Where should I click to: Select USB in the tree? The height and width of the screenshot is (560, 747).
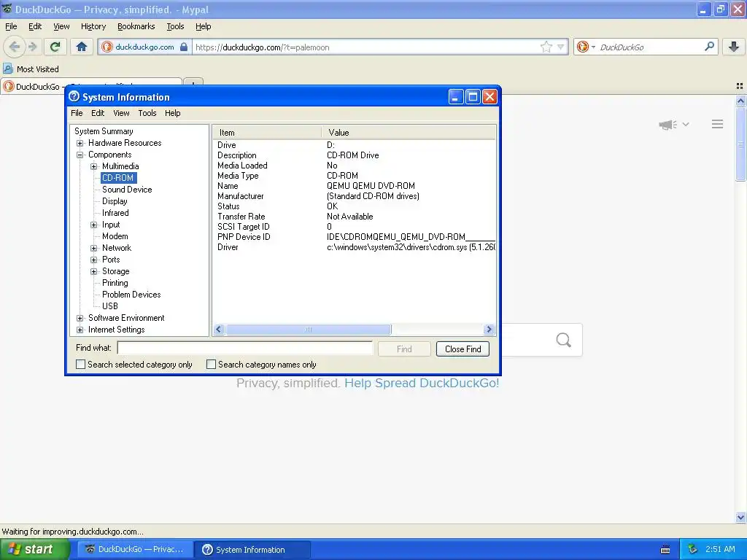click(109, 306)
